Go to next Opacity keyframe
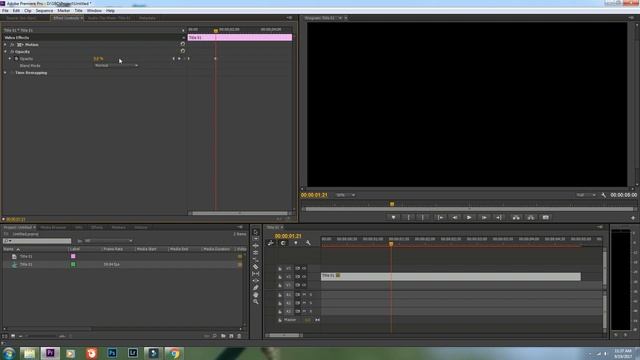The image size is (640, 360). [x=184, y=59]
